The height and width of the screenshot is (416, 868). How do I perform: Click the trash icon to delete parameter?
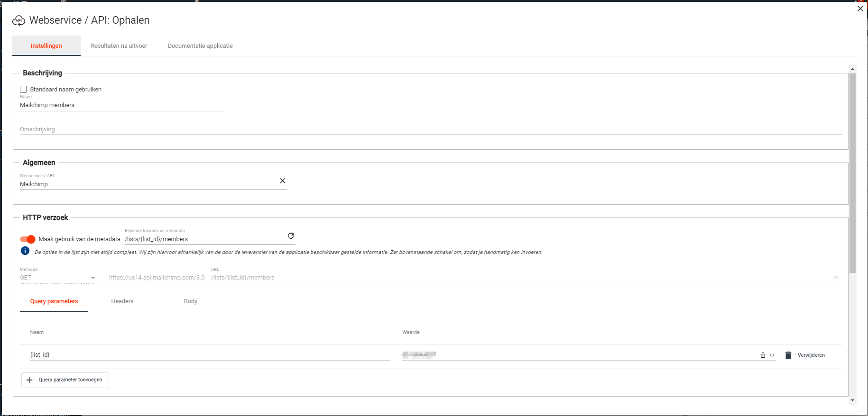click(x=788, y=355)
